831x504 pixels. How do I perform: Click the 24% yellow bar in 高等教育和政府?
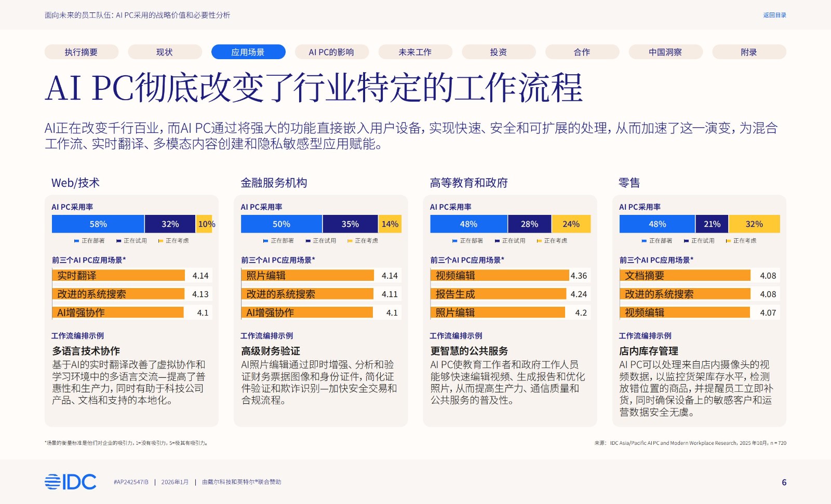(571, 224)
